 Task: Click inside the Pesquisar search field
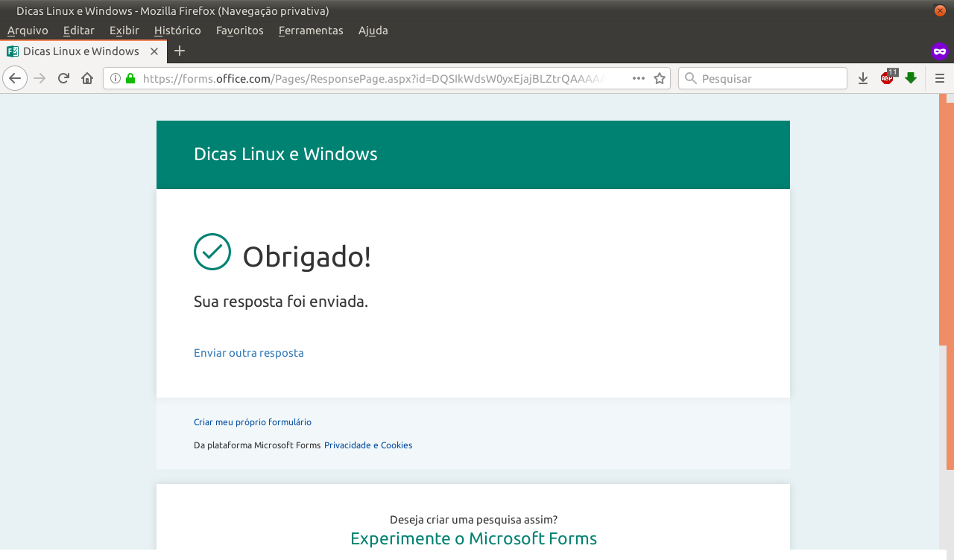click(762, 77)
